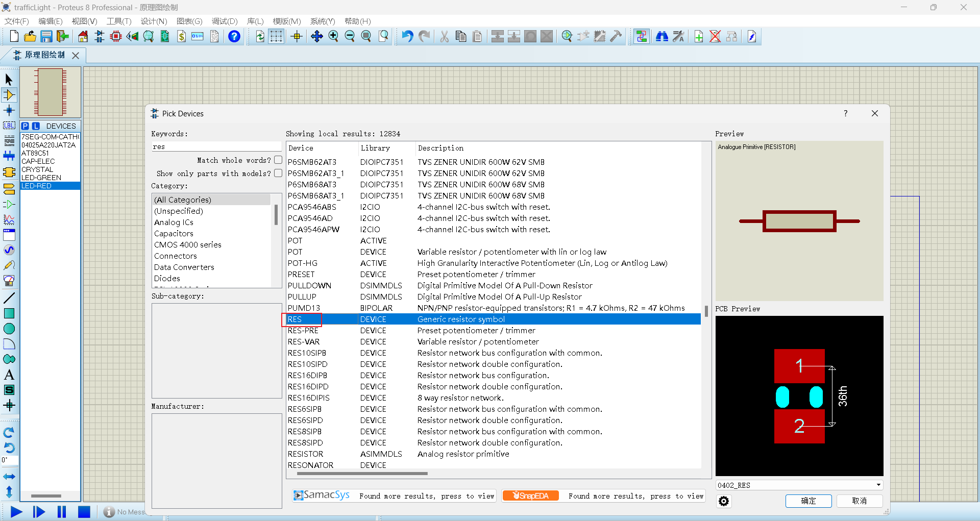Click the vertical mirror flip icon
Screen dimensions: 980x521
click(x=9, y=492)
